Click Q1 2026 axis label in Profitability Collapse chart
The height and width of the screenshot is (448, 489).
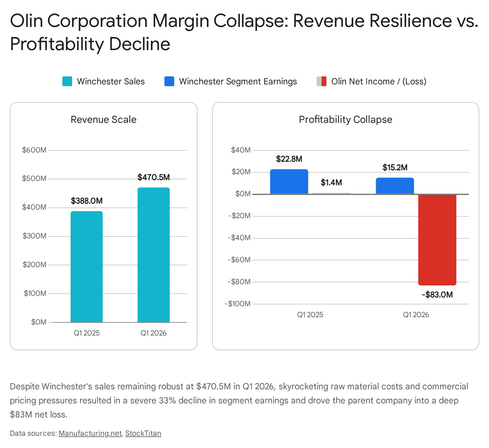point(416,315)
